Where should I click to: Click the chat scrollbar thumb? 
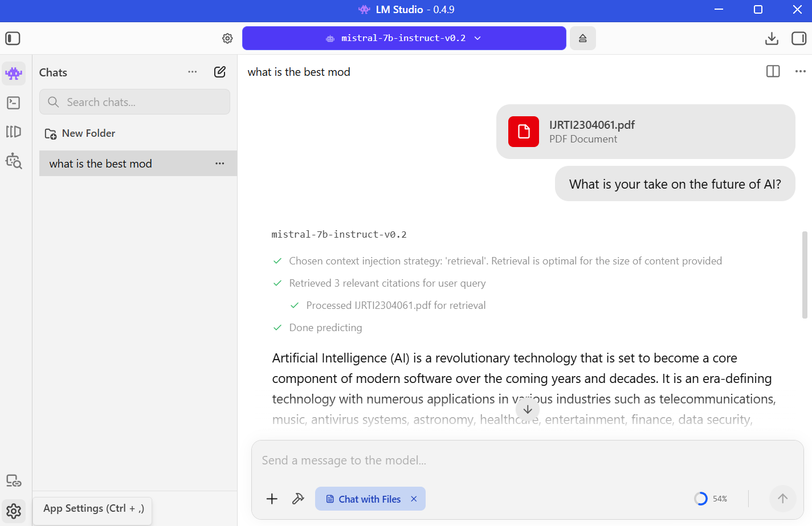805,275
